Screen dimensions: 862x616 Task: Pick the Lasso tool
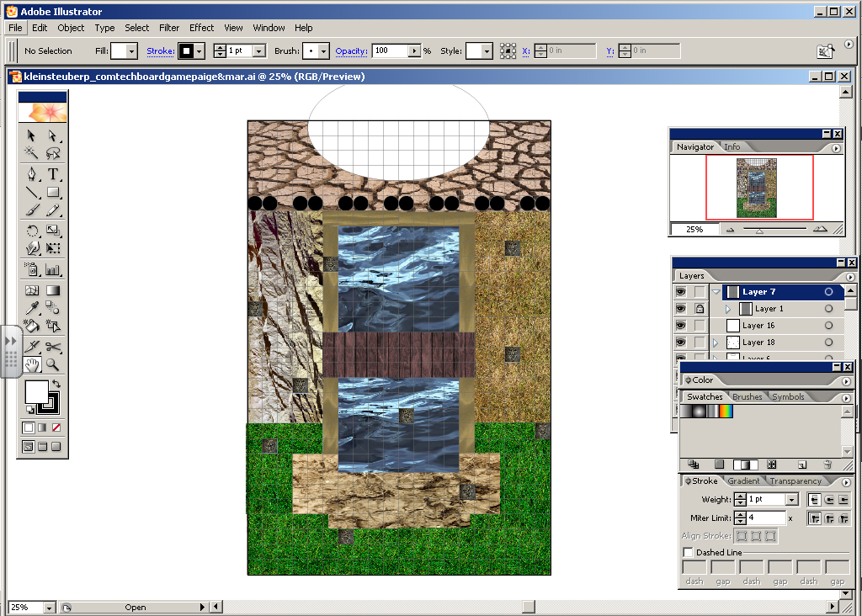click(53, 153)
